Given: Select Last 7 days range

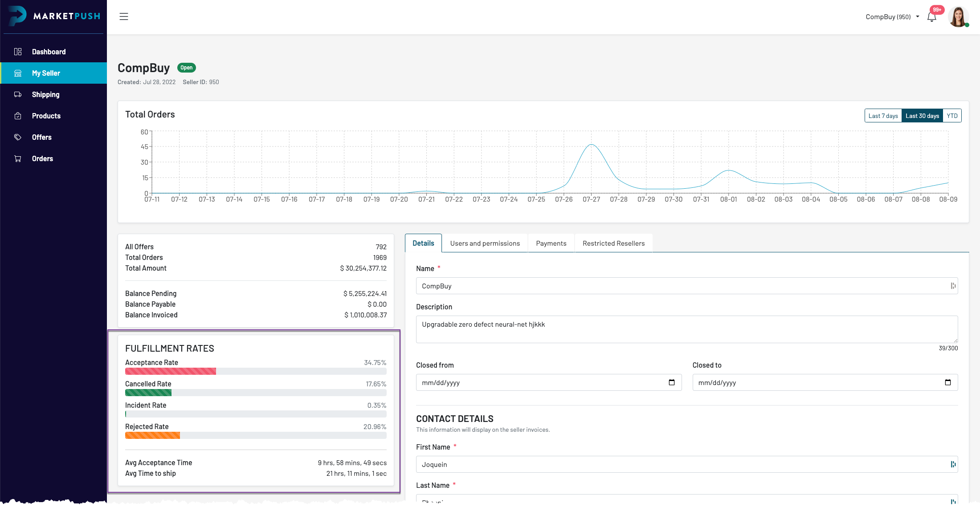Looking at the screenshot, I should 883,116.
